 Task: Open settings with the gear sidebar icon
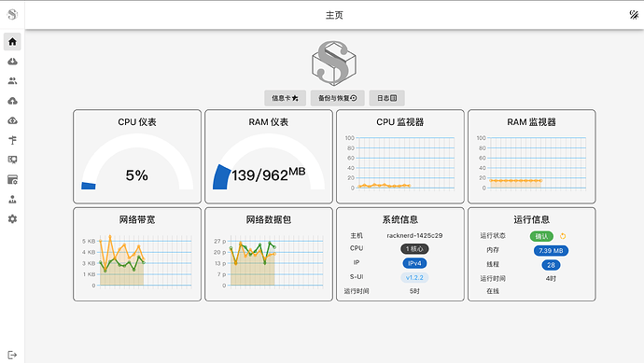click(x=12, y=219)
